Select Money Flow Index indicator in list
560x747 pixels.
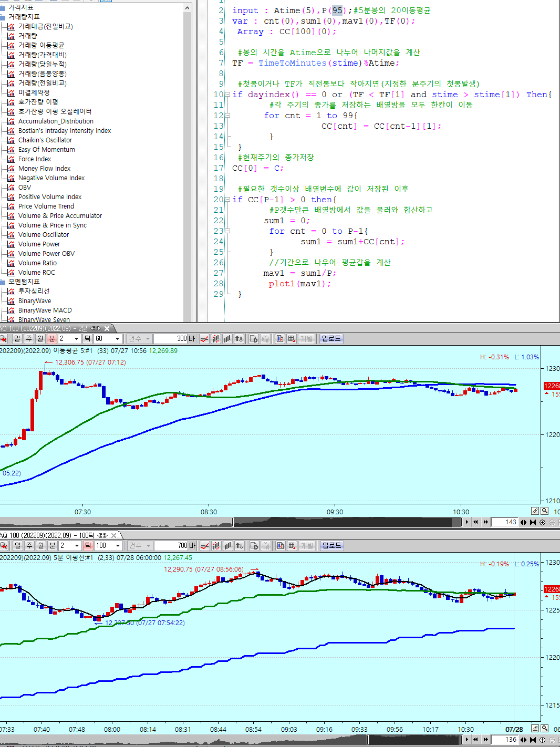pyautogui.click(x=44, y=169)
